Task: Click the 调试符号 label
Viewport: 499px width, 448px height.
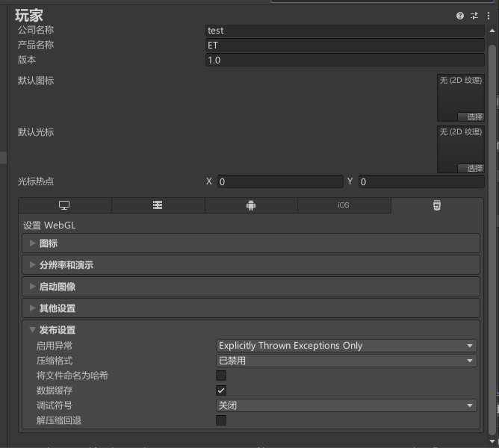Action: (55, 405)
